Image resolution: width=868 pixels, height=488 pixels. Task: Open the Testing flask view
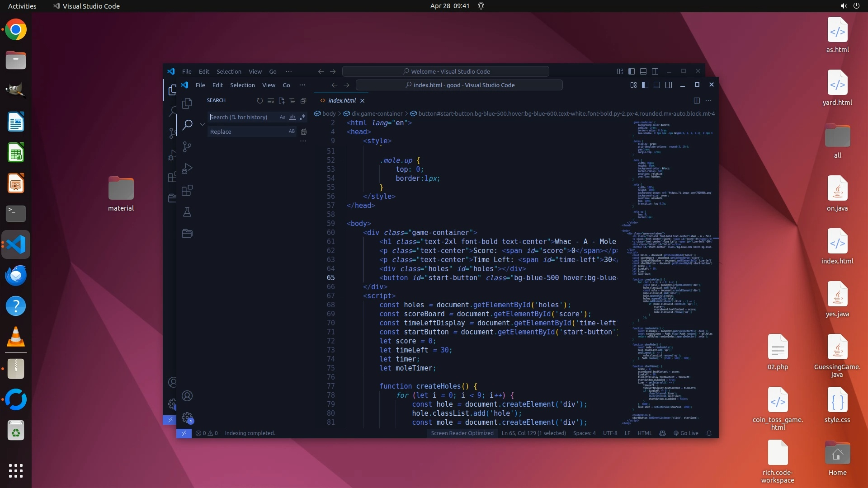coord(187,212)
